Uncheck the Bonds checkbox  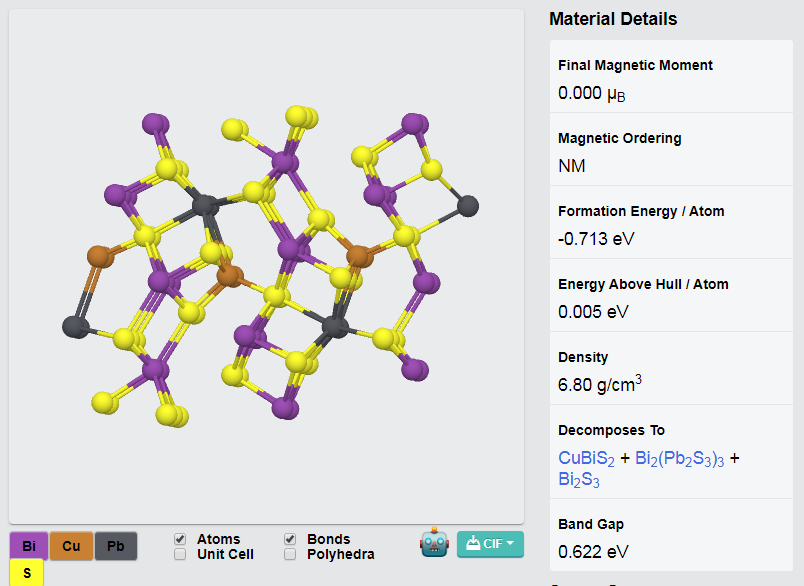(x=290, y=539)
